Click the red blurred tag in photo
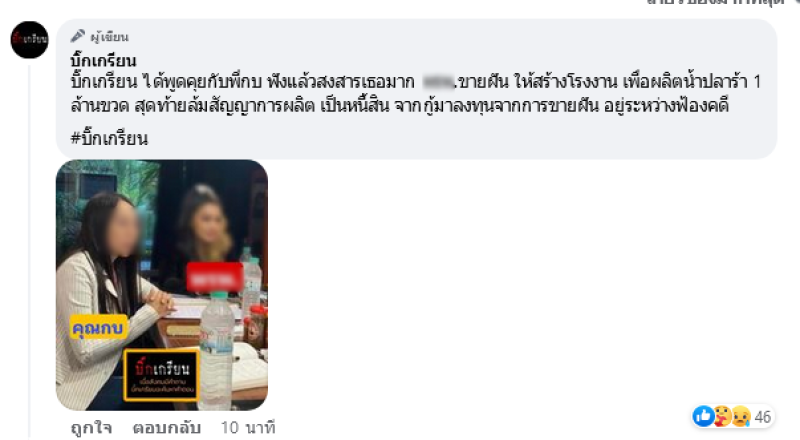800x440 pixels. (x=214, y=278)
